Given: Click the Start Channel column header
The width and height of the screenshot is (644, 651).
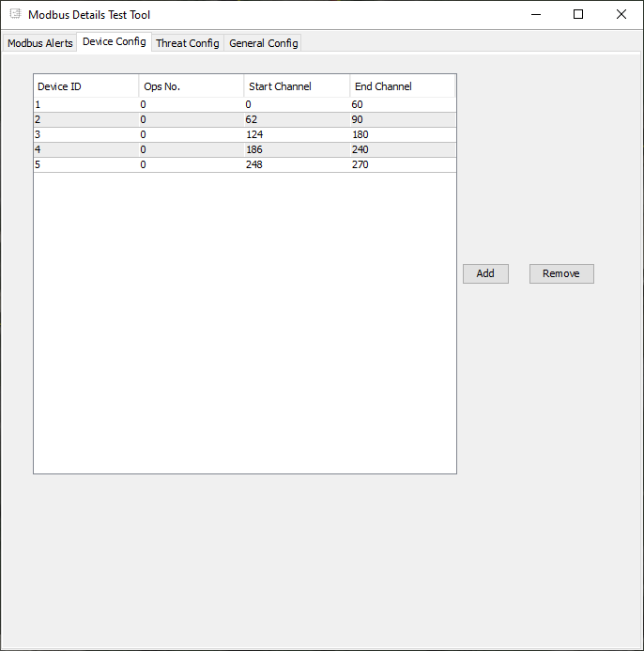Looking at the screenshot, I should click(297, 86).
